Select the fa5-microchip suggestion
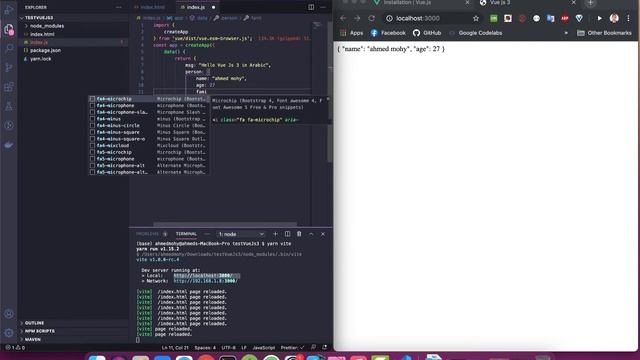The width and height of the screenshot is (640, 360). [x=149, y=152]
